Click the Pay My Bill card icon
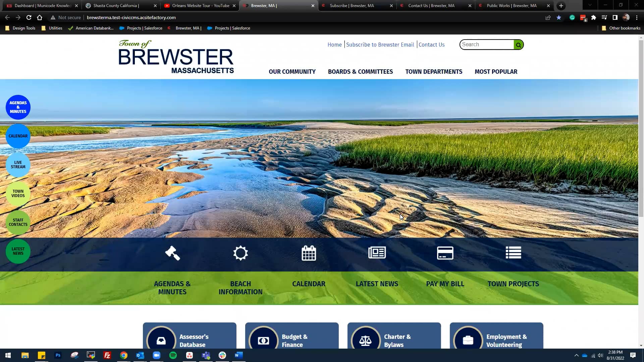 point(445,253)
